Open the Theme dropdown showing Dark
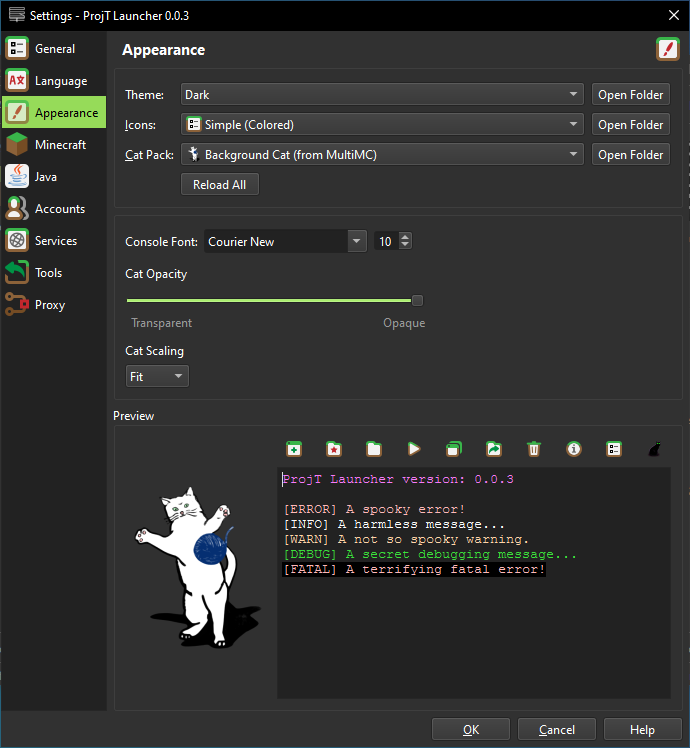The height and width of the screenshot is (748, 690). tap(382, 94)
